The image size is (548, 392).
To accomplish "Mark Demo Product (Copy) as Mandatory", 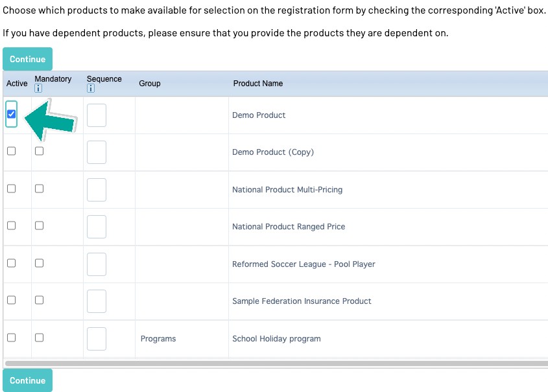I will pyautogui.click(x=40, y=151).
